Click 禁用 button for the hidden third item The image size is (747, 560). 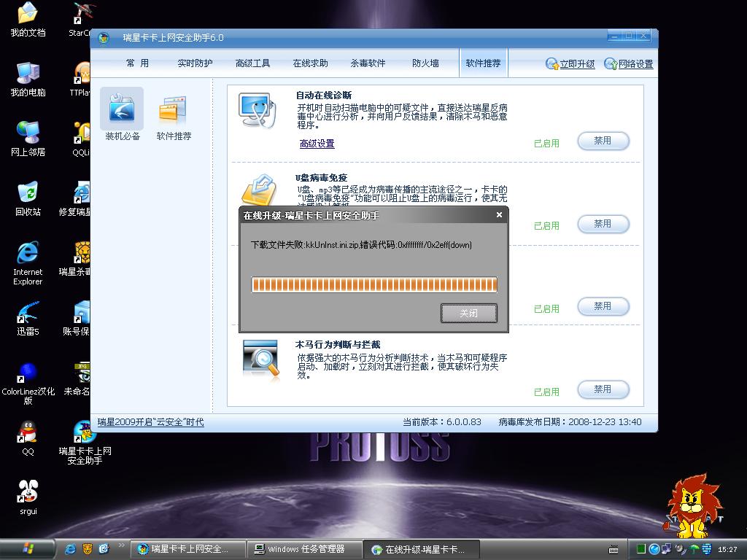[x=603, y=306]
